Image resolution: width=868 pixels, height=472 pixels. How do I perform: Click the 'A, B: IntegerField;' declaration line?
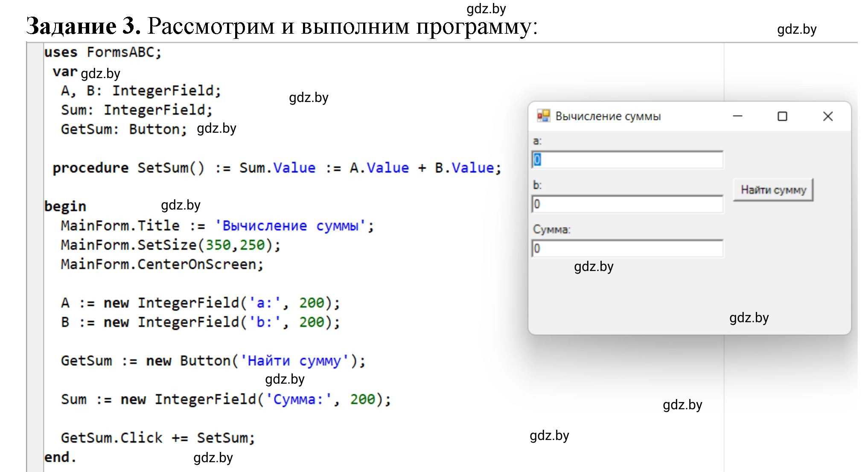pyautogui.click(x=141, y=91)
